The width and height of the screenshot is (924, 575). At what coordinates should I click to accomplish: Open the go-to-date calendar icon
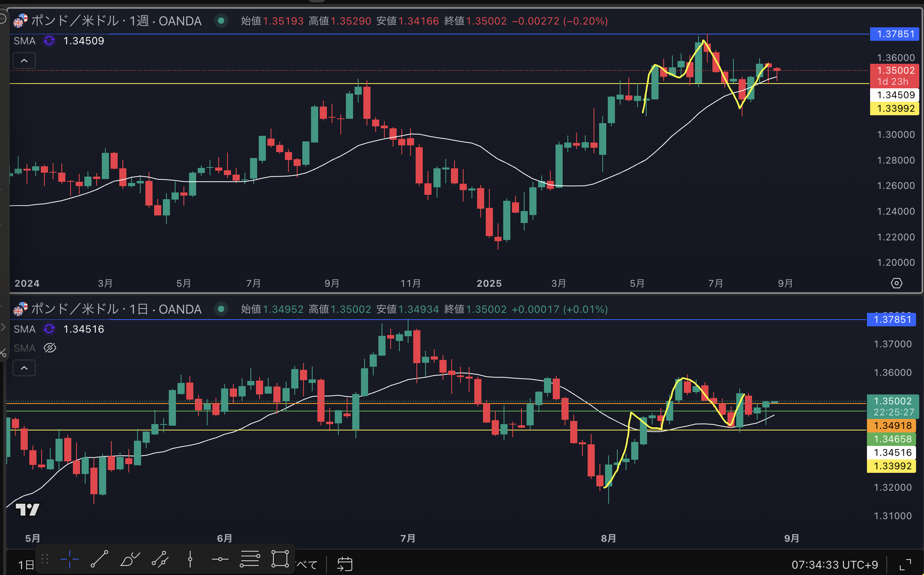click(345, 564)
